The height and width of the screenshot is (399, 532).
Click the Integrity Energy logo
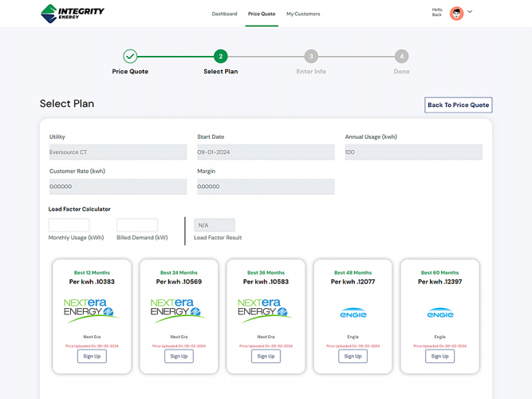(73, 14)
